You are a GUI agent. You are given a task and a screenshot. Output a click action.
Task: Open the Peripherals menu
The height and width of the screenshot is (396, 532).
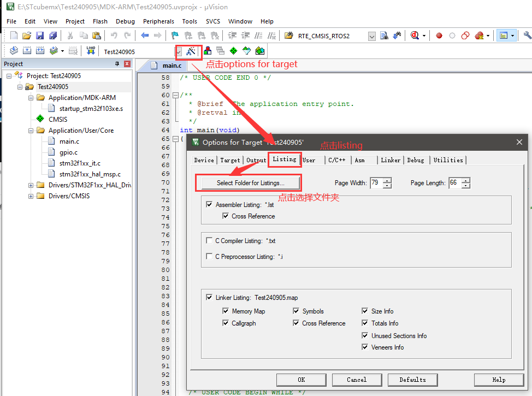pos(158,21)
